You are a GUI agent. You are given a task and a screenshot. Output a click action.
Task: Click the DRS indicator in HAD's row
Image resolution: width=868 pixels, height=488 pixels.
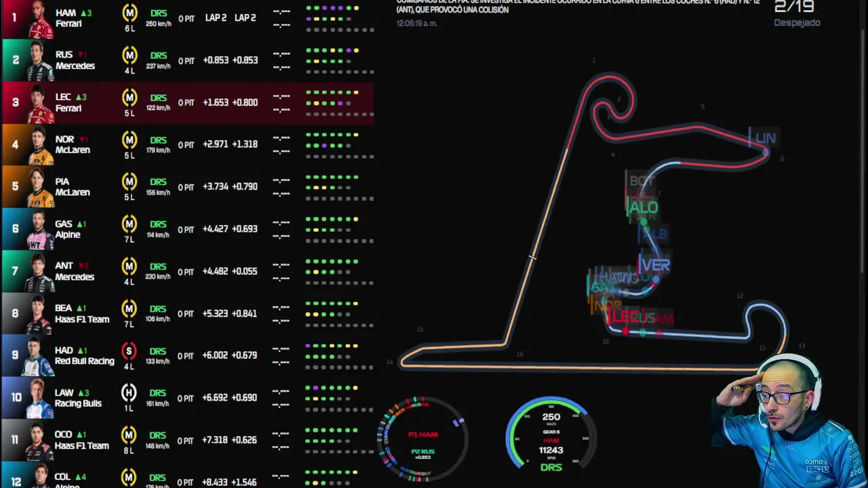pyautogui.click(x=158, y=351)
